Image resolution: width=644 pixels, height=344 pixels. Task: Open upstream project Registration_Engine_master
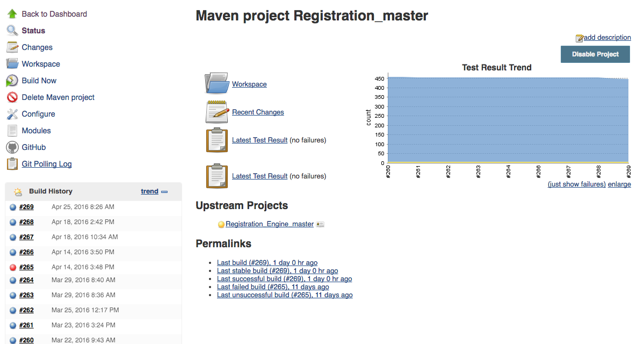269,224
